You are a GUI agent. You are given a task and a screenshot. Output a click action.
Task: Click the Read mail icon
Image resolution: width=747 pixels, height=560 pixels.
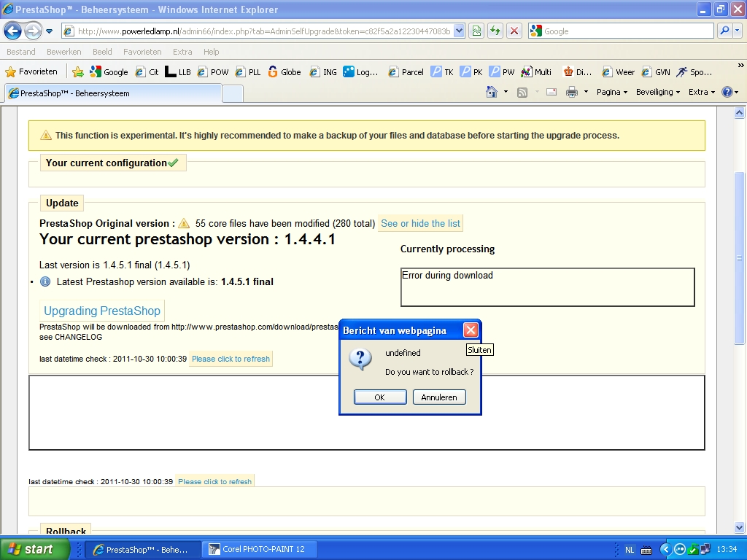coord(551,92)
